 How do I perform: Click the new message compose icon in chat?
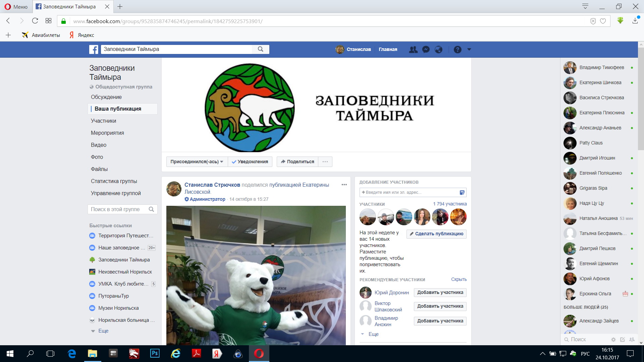[x=623, y=340]
